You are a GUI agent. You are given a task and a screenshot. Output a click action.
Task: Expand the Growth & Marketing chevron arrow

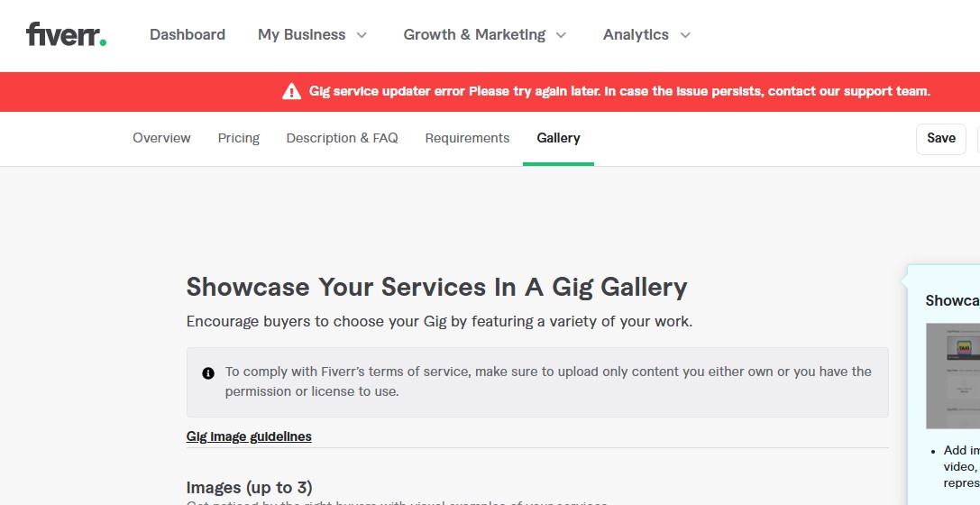coord(562,35)
